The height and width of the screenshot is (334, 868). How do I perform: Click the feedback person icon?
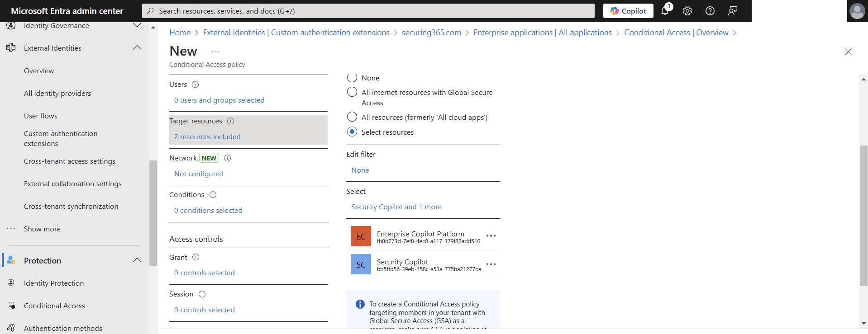click(733, 11)
